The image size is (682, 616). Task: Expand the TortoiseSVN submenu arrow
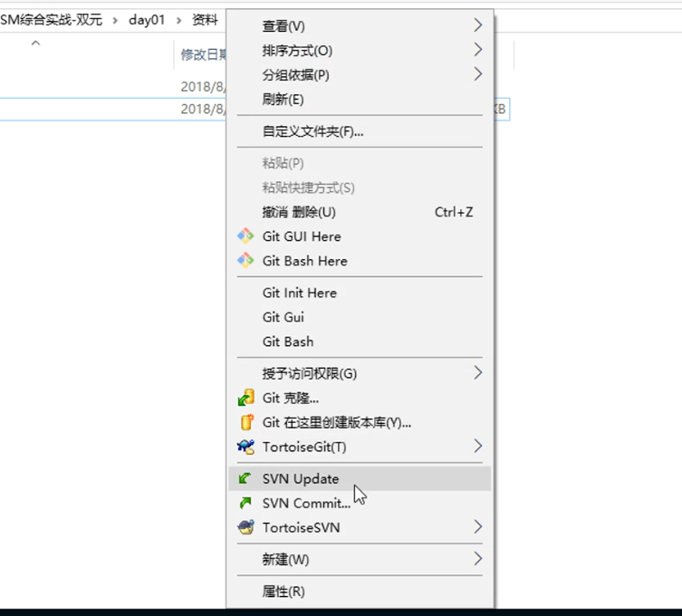(477, 526)
